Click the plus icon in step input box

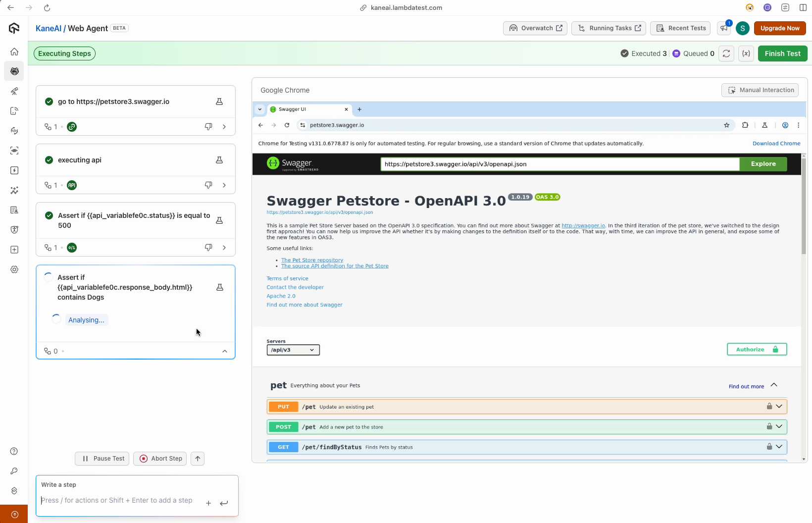[x=208, y=503]
